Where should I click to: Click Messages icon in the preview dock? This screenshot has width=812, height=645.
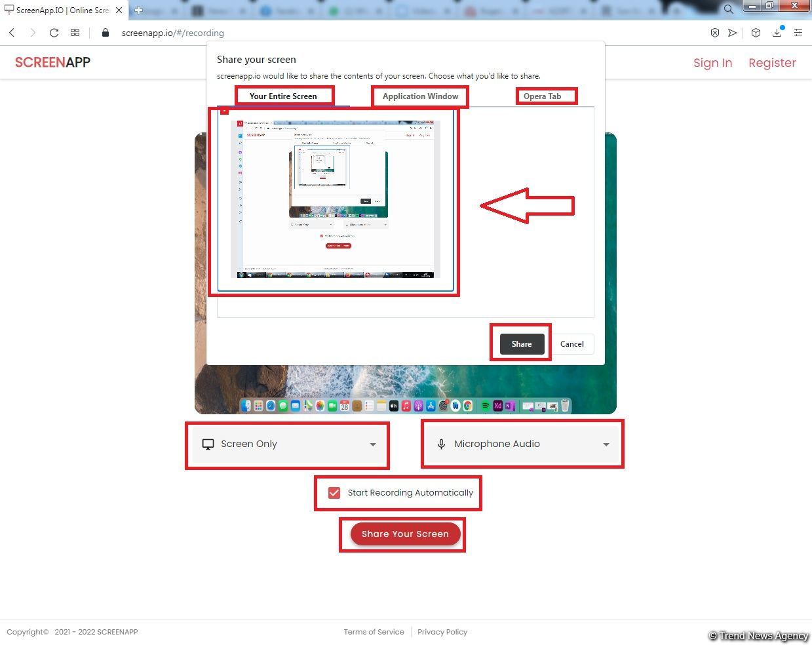coord(283,406)
